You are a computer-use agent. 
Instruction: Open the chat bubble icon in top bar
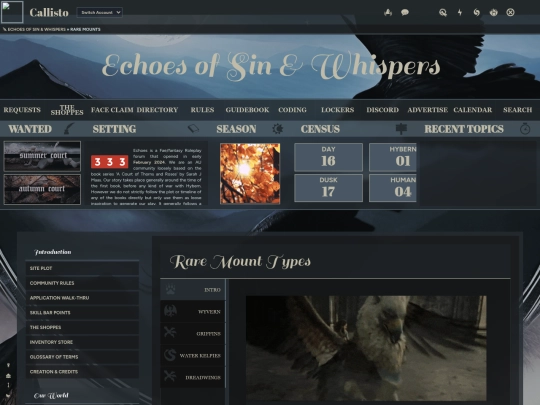[x=405, y=13]
